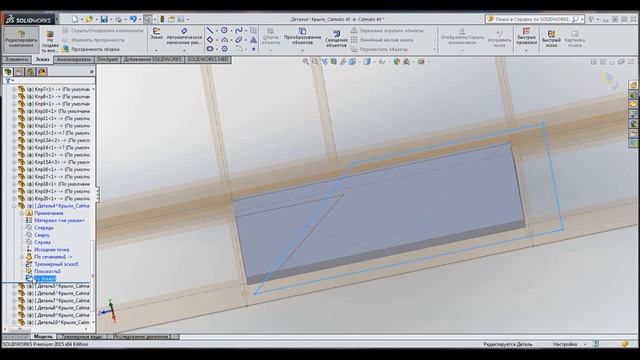Viewport: 640px width, 360px height.
Task: Open the Sketch tool dropdown arrow
Action: [x=156, y=51]
